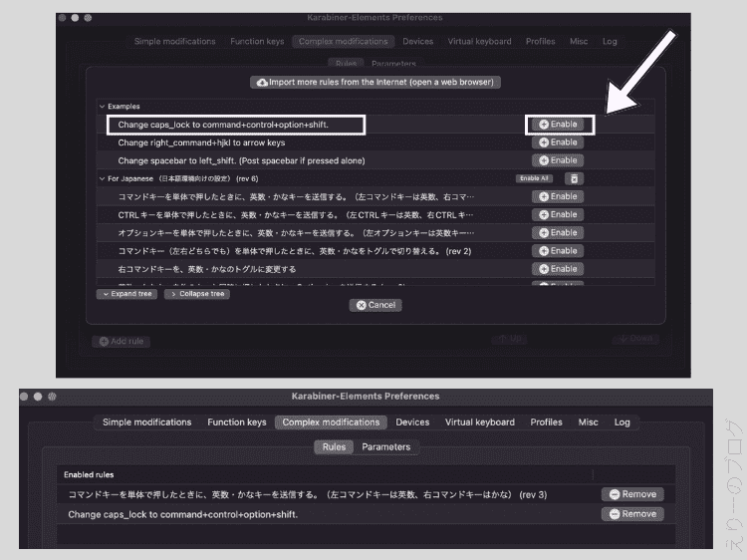Collapse the For Japanese rule group
747x560 pixels.
102,178
